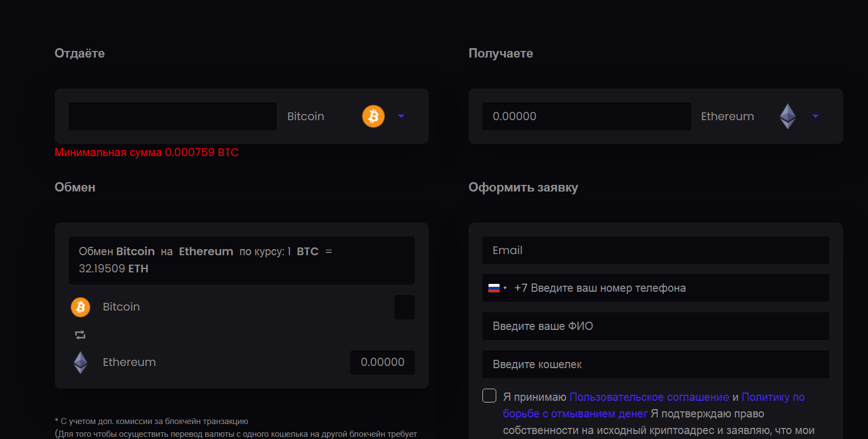Accept the user agreement checkbox

coord(489,395)
